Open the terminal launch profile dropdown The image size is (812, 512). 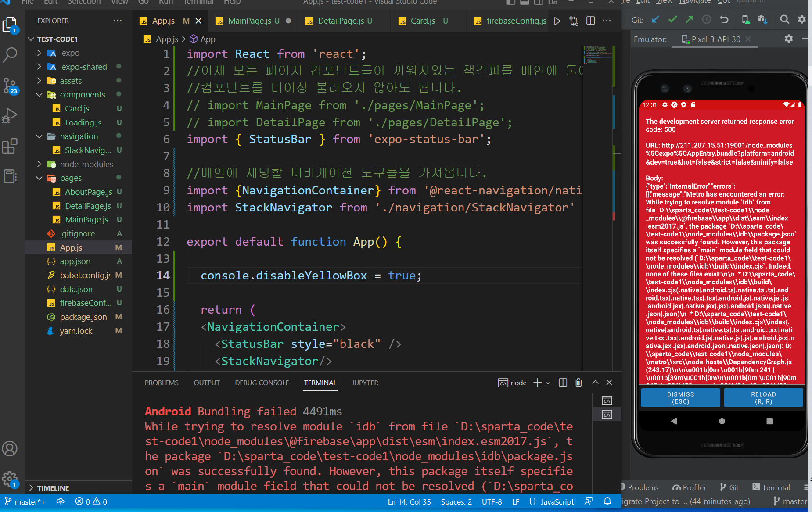548,383
